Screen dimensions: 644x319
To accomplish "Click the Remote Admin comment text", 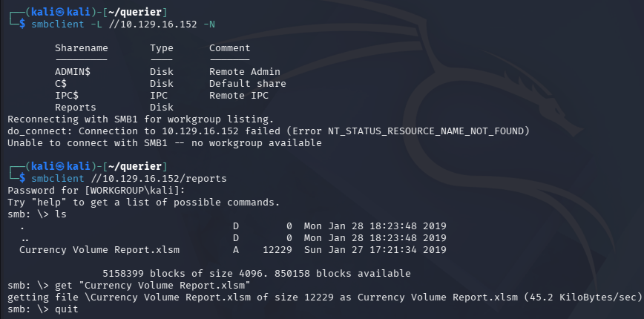I will click(x=245, y=72).
